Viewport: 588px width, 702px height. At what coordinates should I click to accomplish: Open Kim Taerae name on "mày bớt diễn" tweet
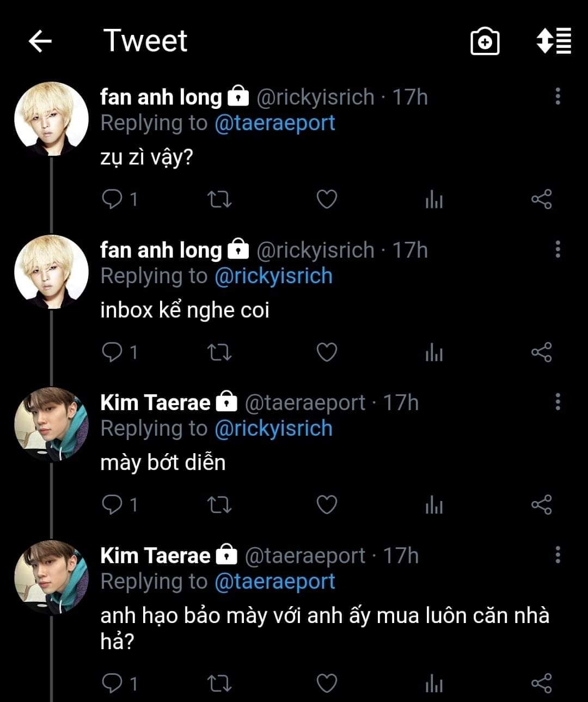[155, 402]
